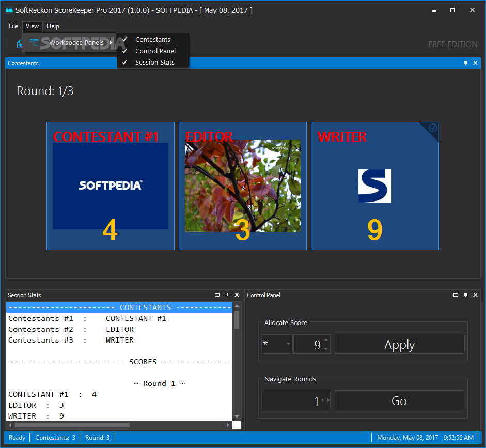486x448 pixels.
Task: Maximize the Session Stats panel
Action: coord(217,295)
